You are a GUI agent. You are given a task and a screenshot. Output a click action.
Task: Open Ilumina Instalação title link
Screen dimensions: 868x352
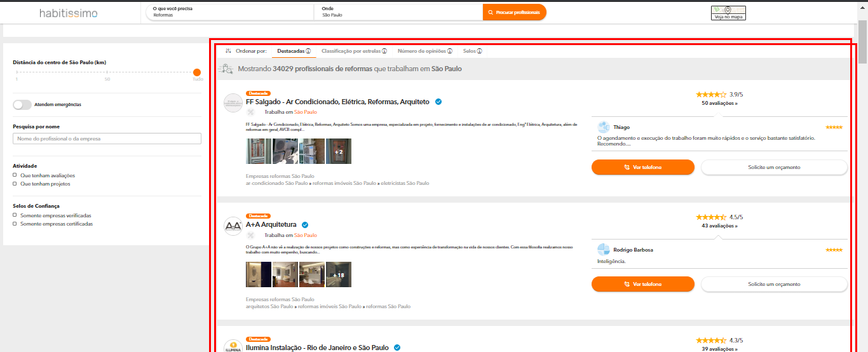317,348
